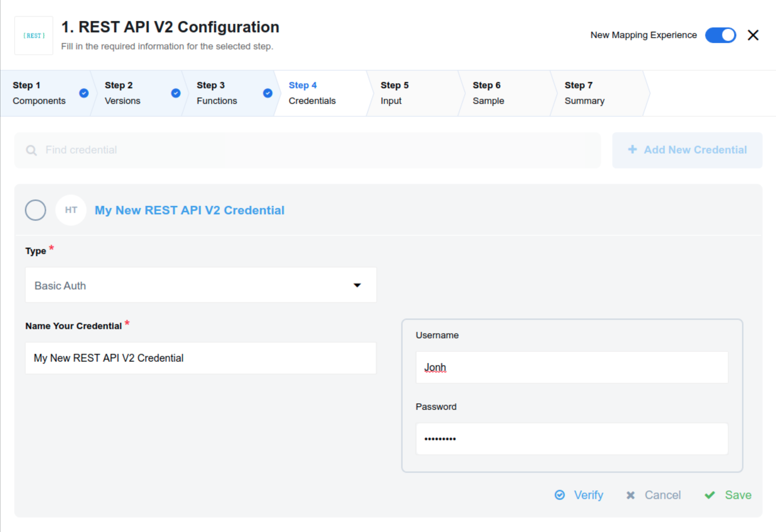Click the checkmark badge on Step 3 Functions
The width and height of the screenshot is (776, 532).
[x=267, y=93]
